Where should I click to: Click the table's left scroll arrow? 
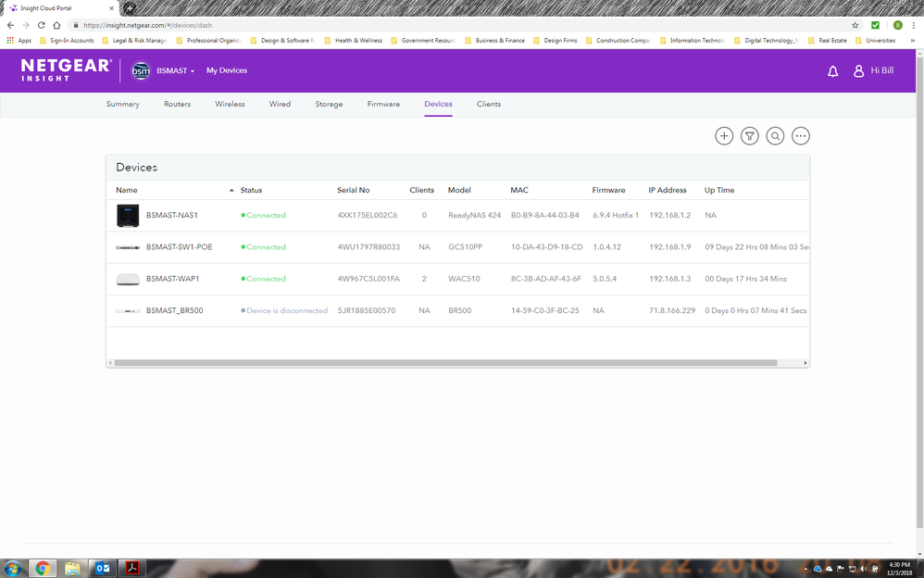tap(110, 363)
